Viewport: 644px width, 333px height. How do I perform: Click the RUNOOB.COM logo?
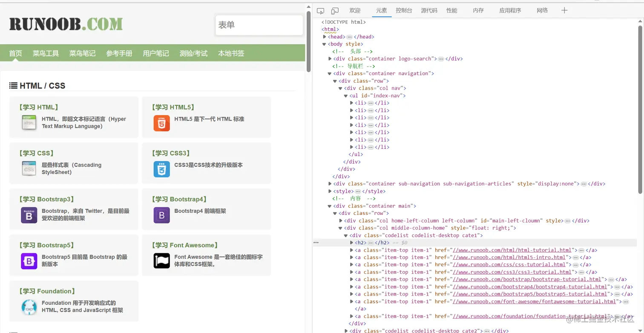pos(66,24)
